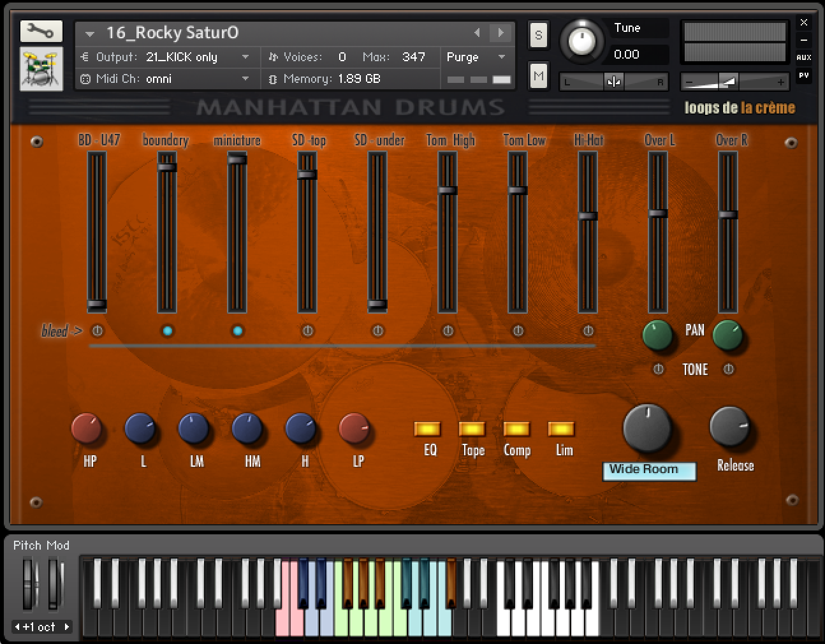Open the instrument edit wrench tool
Screen dimensions: 825x644
[x=41, y=31]
